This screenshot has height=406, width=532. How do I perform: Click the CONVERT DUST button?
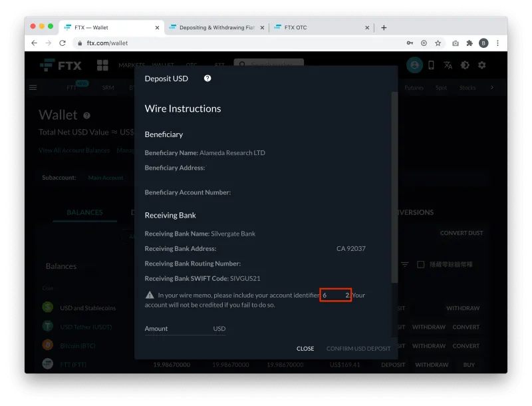tap(462, 233)
